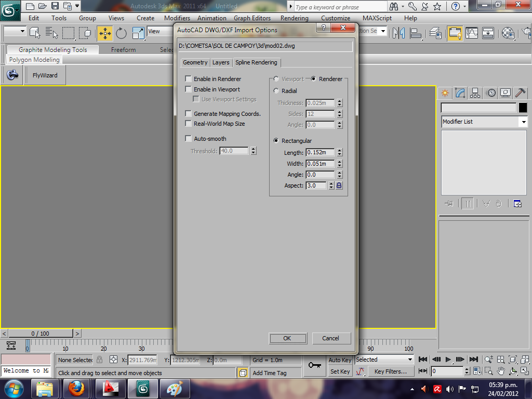Select the Radial radio button

pos(276,90)
